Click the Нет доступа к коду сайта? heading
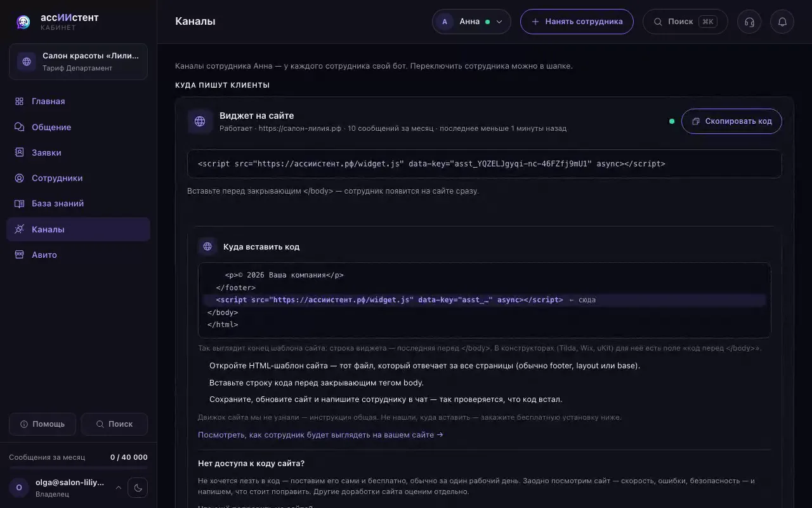 pyautogui.click(x=251, y=464)
